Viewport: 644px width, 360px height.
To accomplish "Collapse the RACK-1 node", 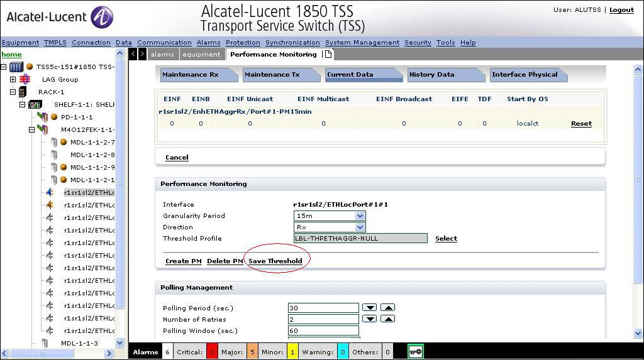I will point(13,92).
